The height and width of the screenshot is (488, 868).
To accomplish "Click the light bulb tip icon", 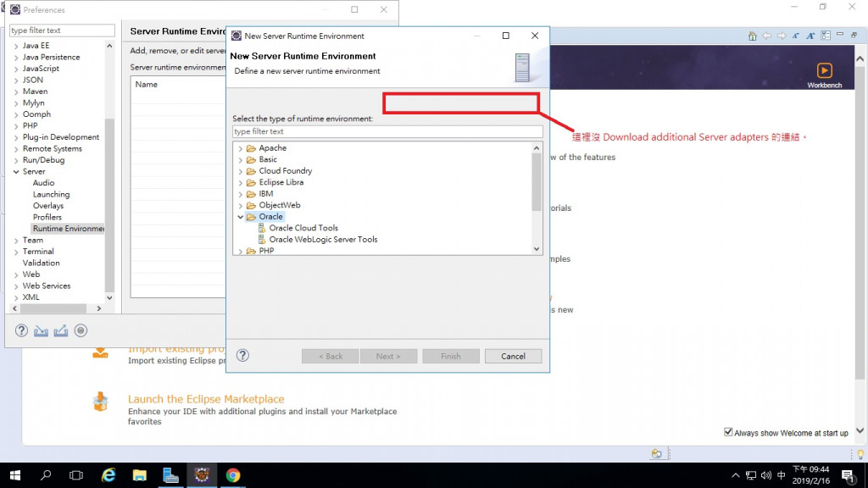I will [x=860, y=454].
